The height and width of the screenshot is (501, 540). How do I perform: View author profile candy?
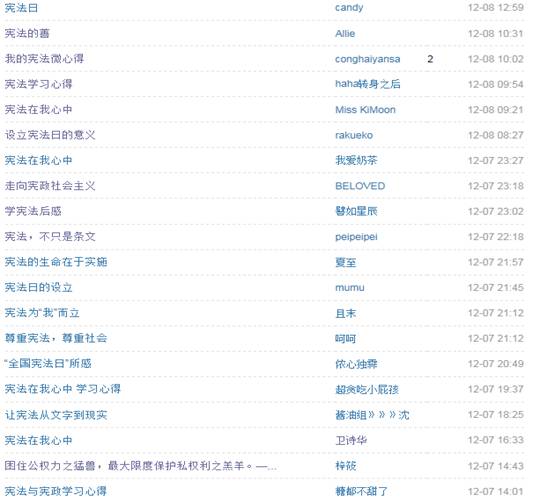349,8
